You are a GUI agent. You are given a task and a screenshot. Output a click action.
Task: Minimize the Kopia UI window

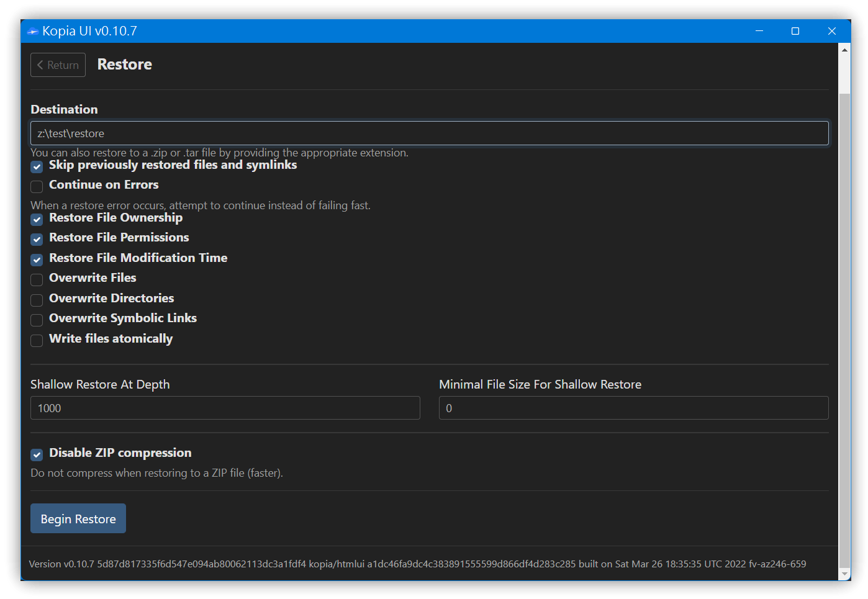coord(759,31)
